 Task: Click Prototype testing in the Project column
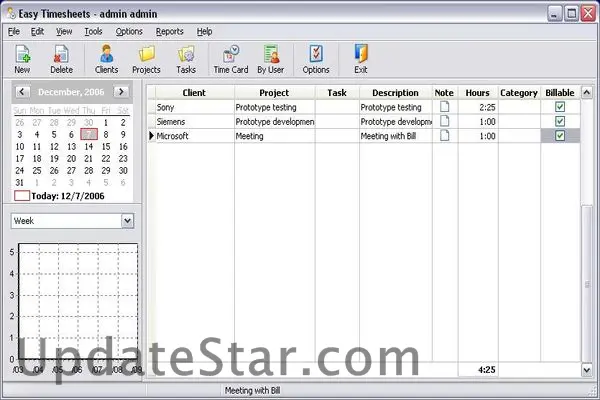pos(274,107)
